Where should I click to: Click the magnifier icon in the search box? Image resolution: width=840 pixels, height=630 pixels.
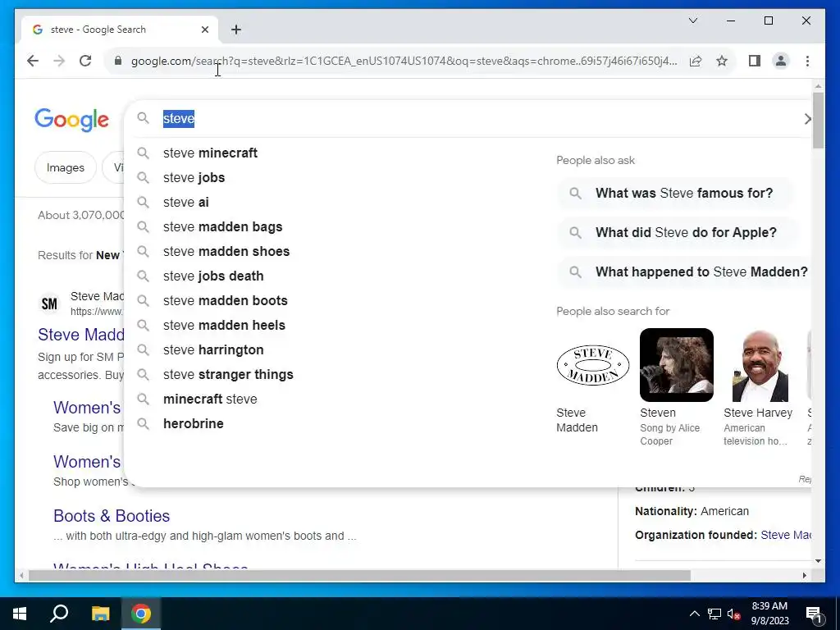(143, 117)
